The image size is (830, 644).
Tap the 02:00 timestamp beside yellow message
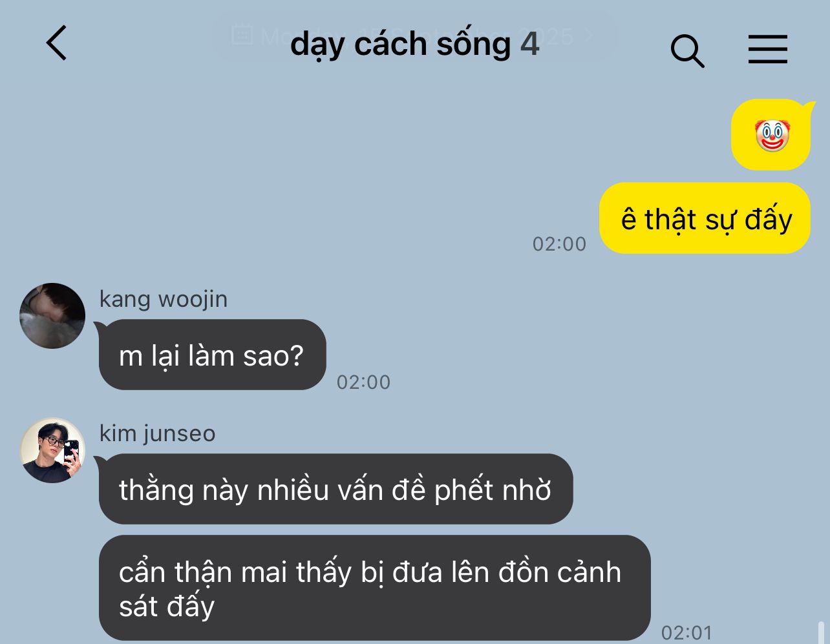559,244
